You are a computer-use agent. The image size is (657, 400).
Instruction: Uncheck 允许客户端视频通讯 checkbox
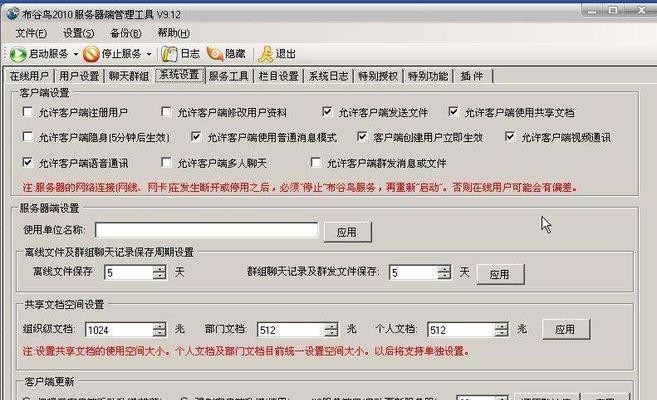510,137
